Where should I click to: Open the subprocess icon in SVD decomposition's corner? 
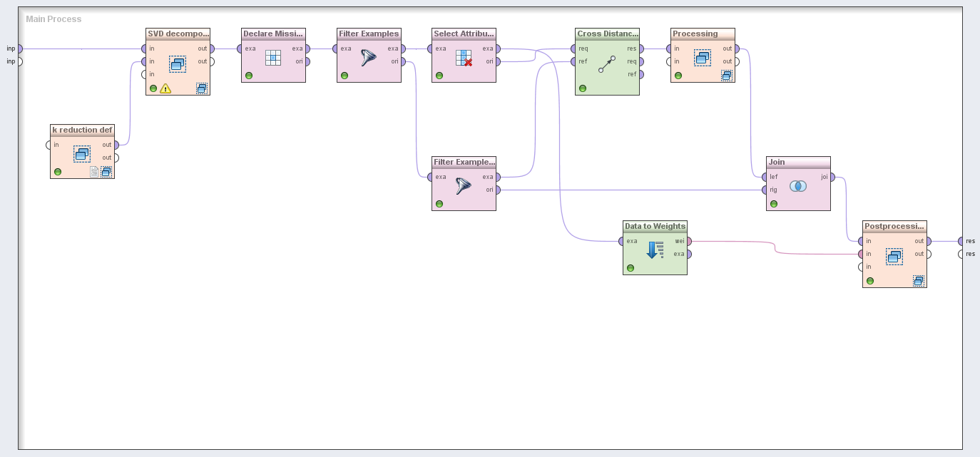(x=202, y=88)
